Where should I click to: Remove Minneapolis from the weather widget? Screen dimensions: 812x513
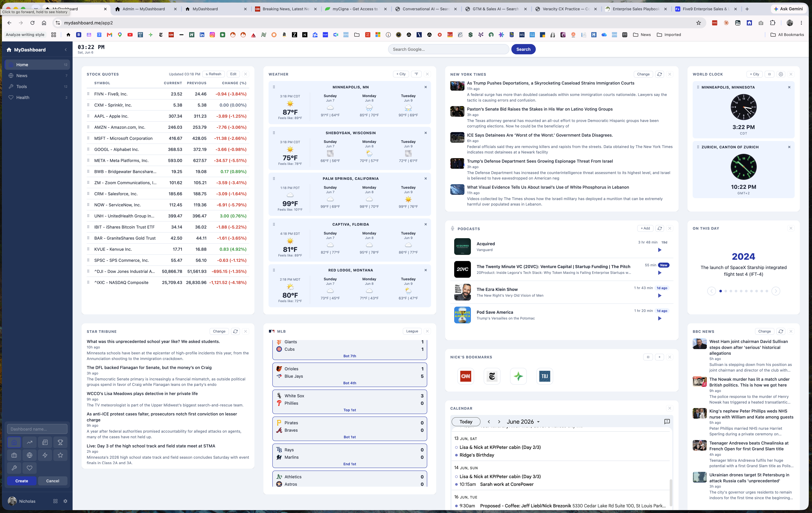click(426, 87)
